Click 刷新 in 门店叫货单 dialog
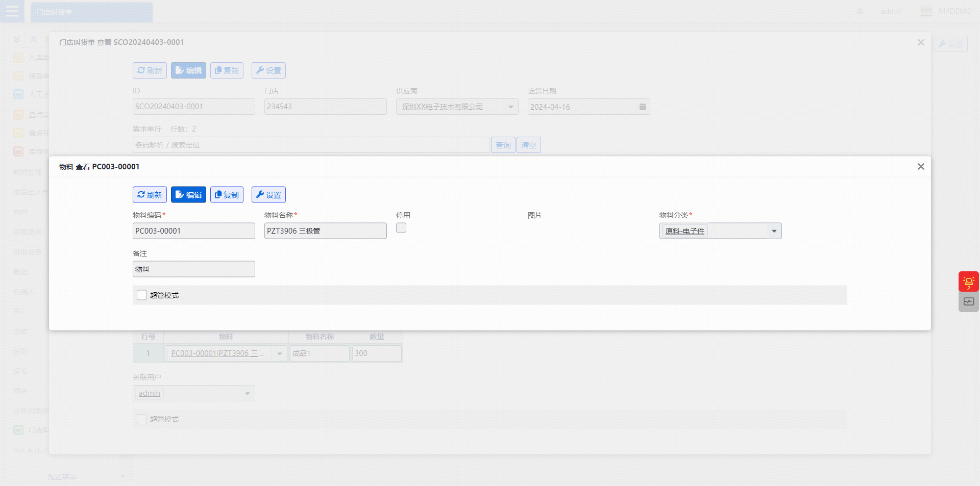The width and height of the screenshot is (980, 486). pyautogui.click(x=150, y=70)
